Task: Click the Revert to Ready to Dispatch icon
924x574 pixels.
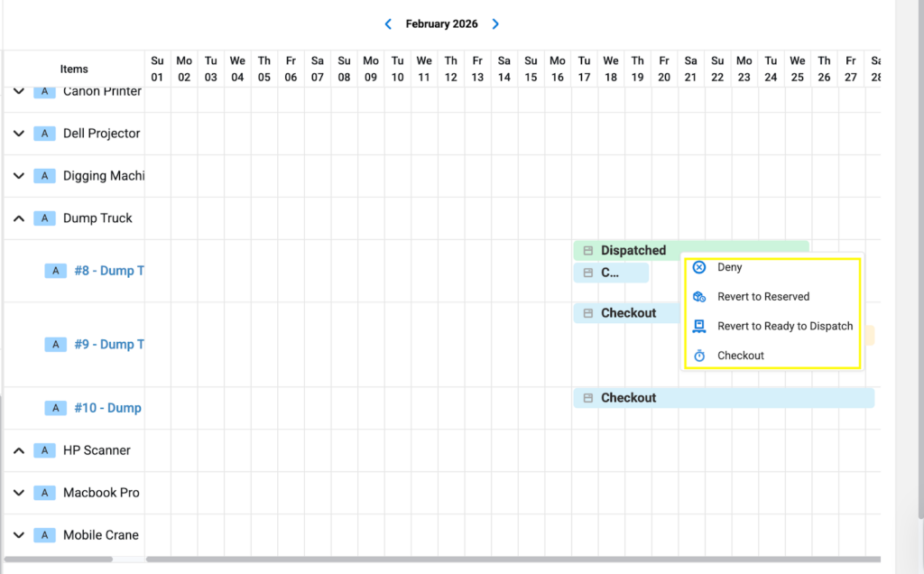Action: pyautogui.click(x=698, y=326)
